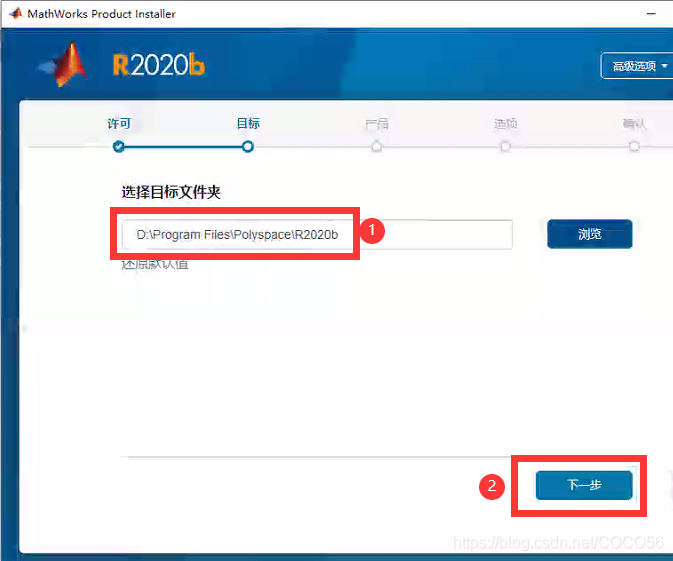Open the 高级选项 dropdown

[637, 66]
